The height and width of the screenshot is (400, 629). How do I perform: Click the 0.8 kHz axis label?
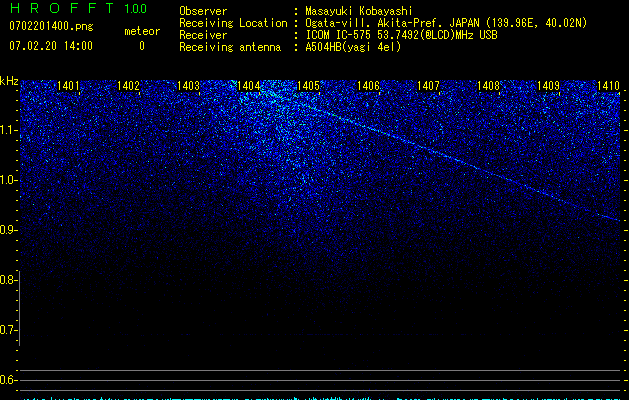(x=7, y=280)
